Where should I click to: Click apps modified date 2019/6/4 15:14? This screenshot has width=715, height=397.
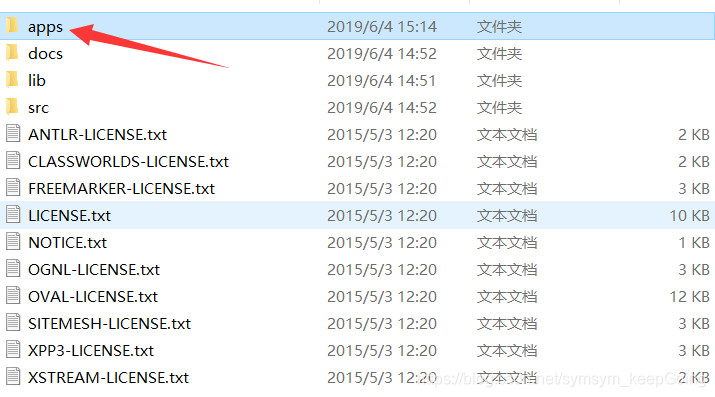382,26
